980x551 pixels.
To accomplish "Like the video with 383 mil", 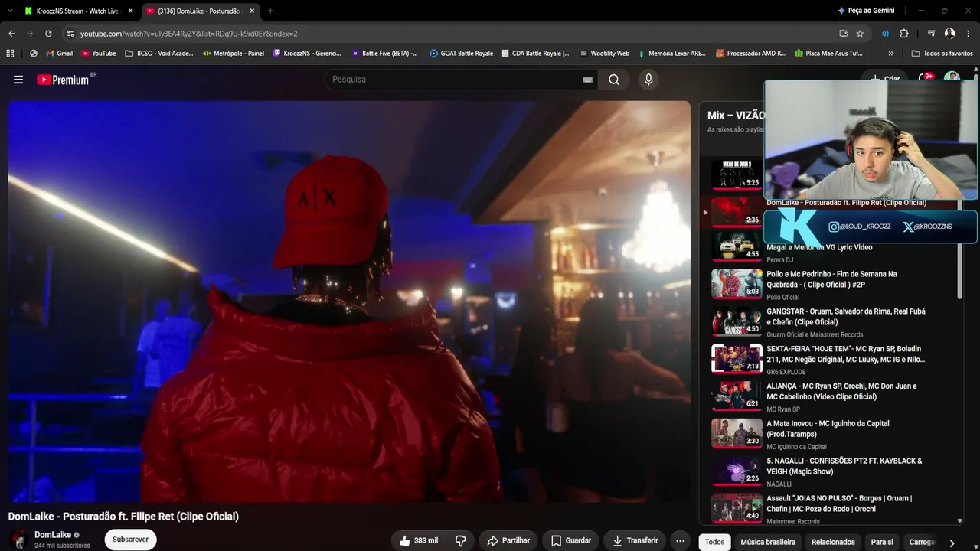I will [x=418, y=540].
